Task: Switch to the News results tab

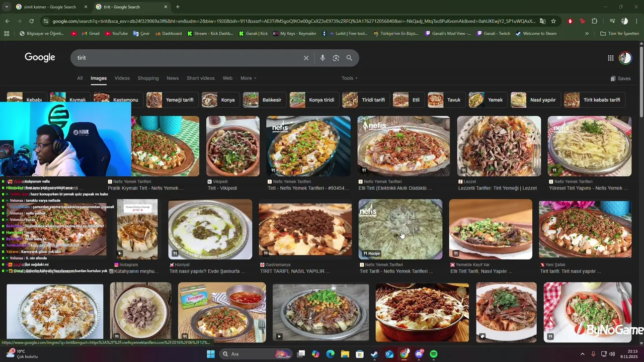Action: click(x=173, y=78)
